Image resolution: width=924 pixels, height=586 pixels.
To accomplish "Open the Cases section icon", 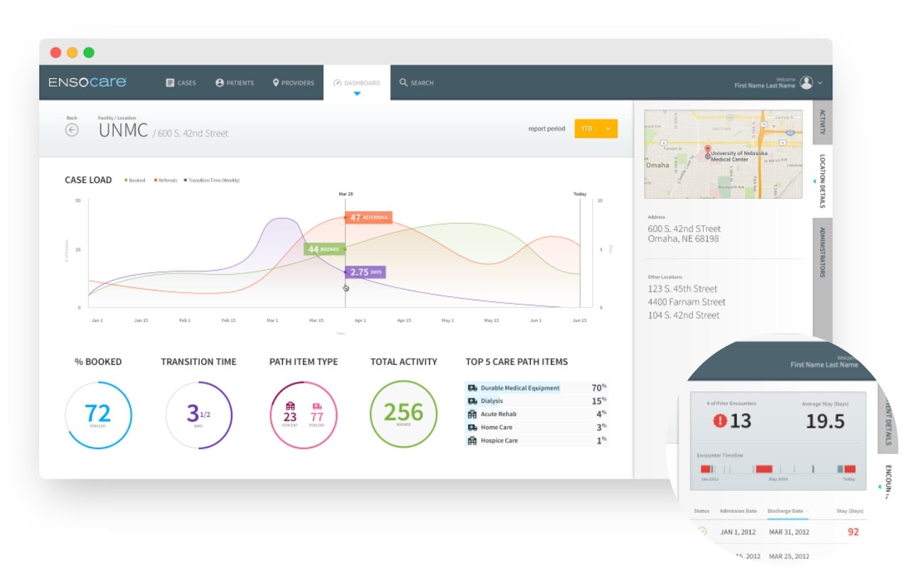I will click(170, 82).
